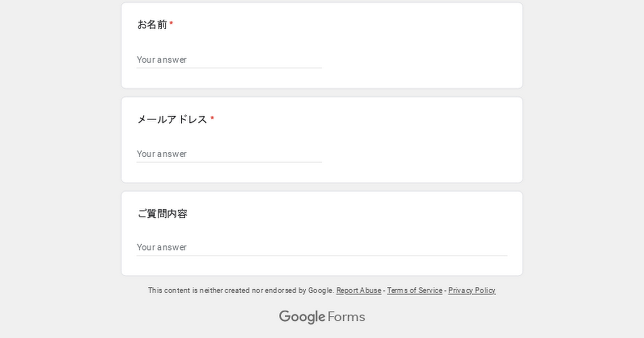Click blank area right of ご質問内容 label
644x338 pixels.
click(x=349, y=214)
